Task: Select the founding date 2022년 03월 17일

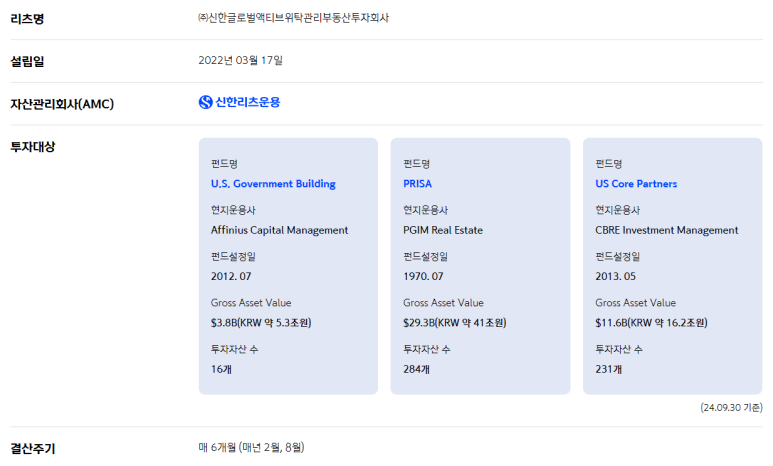Action: (241, 61)
